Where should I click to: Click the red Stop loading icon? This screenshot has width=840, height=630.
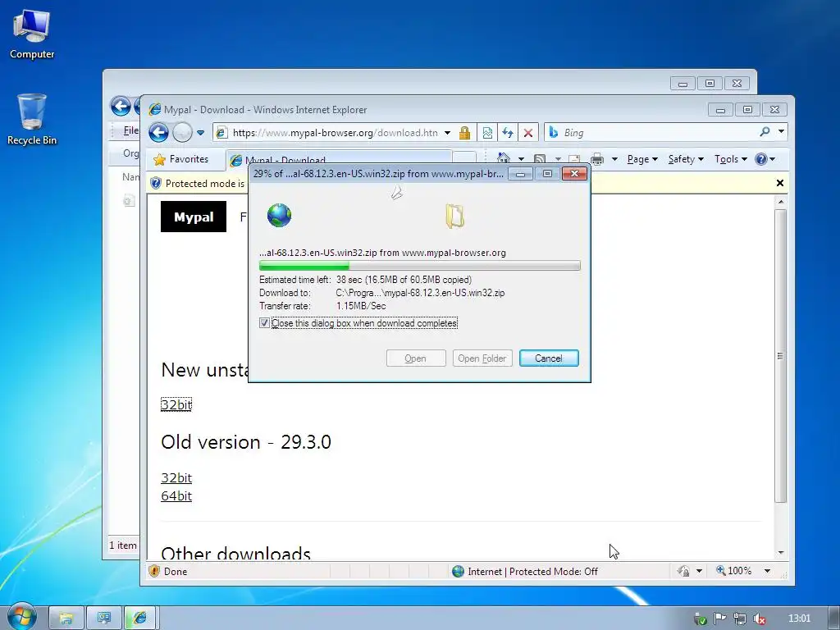527,133
